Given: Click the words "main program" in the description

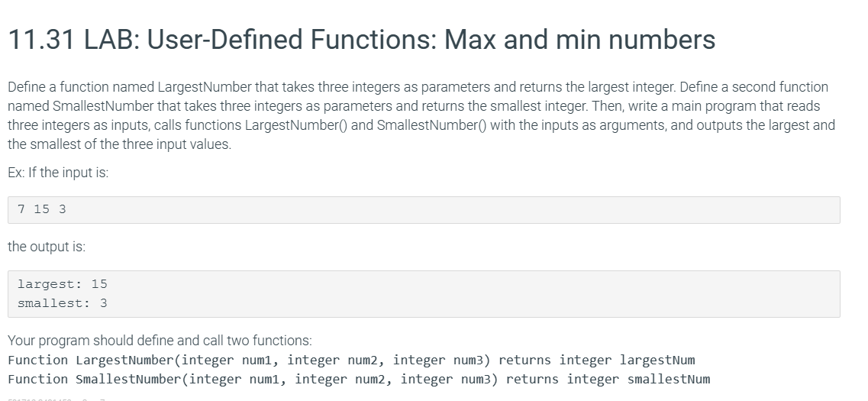Looking at the screenshot, I should point(714,106).
